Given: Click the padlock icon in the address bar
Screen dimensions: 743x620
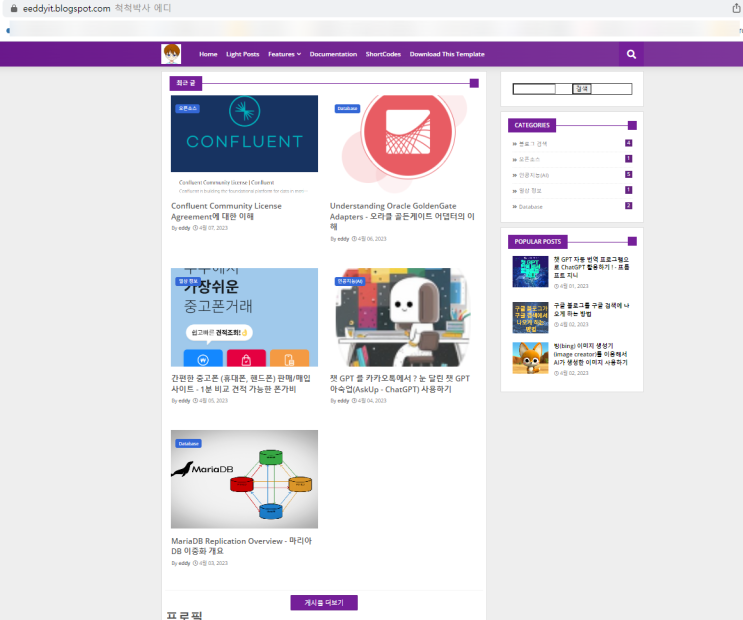Looking at the screenshot, I should pyautogui.click(x=14, y=8).
